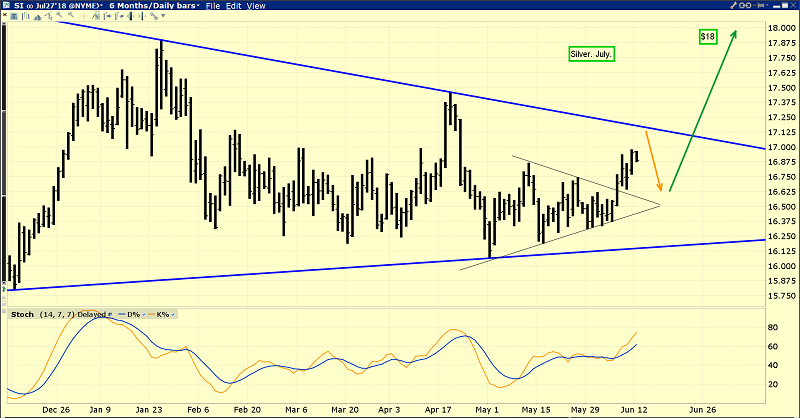800x418 pixels.
Task: Click the orange K% line swatch in legend
Action: pyautogui.click(x=152, y=314)
